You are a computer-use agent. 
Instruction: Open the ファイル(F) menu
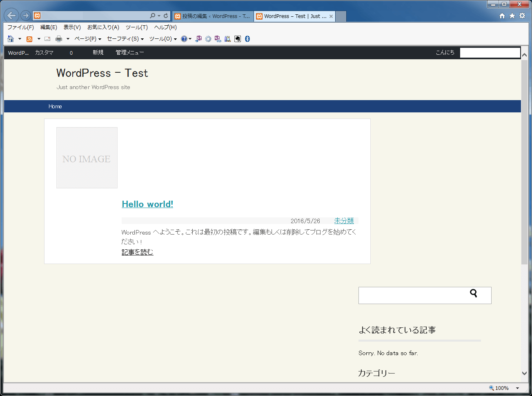20,27
